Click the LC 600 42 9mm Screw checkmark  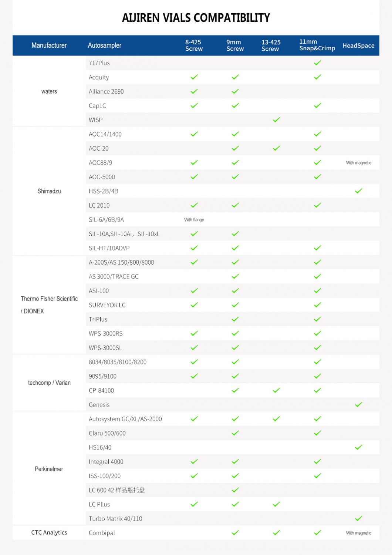tap(235, 490)
